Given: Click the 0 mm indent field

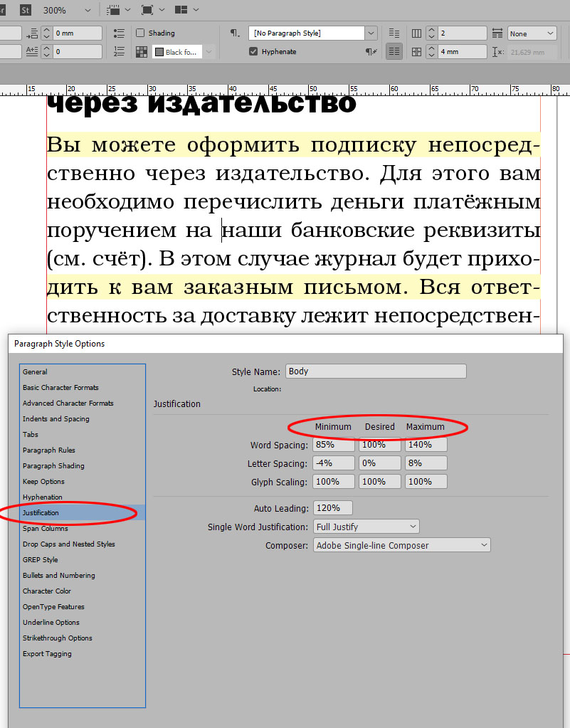Looking at the screenshot, I should point(78,33).
